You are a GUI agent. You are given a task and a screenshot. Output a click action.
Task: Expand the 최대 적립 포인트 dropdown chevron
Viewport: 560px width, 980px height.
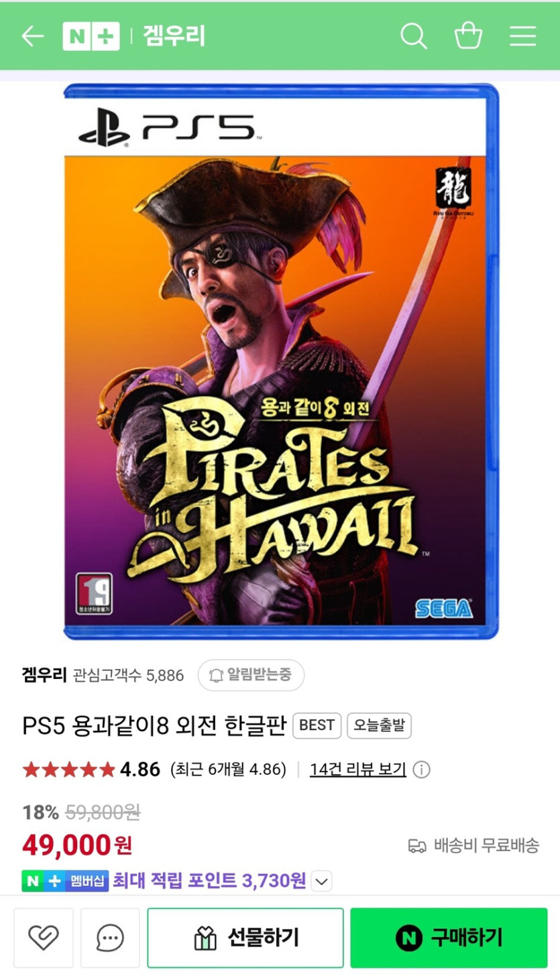pos(322,881)
